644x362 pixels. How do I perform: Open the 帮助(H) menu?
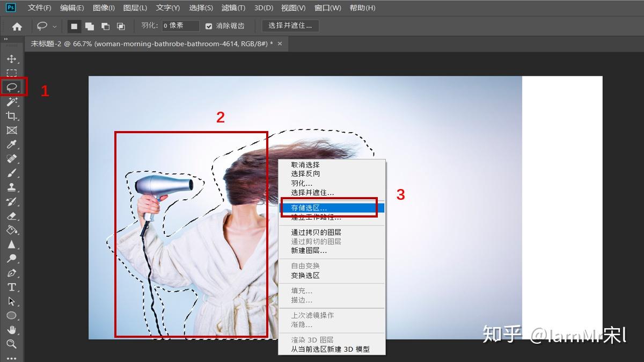(362, 8)
